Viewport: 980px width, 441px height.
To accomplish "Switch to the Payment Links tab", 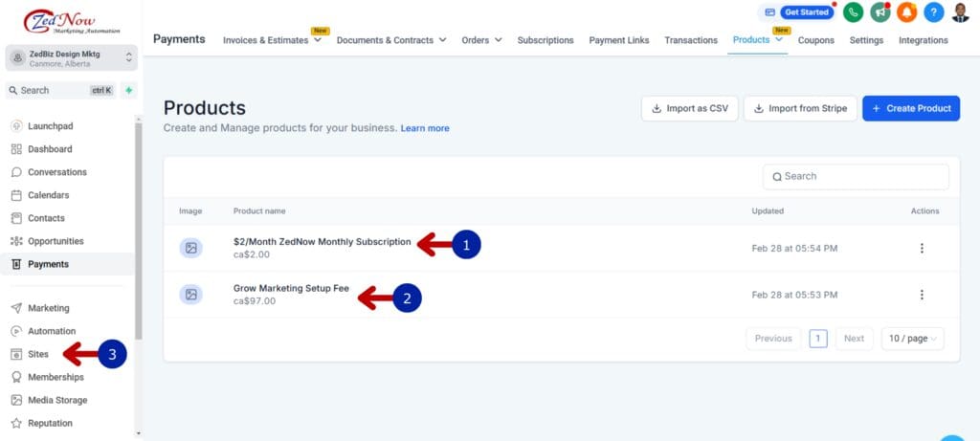I will (x=619, y=40).
